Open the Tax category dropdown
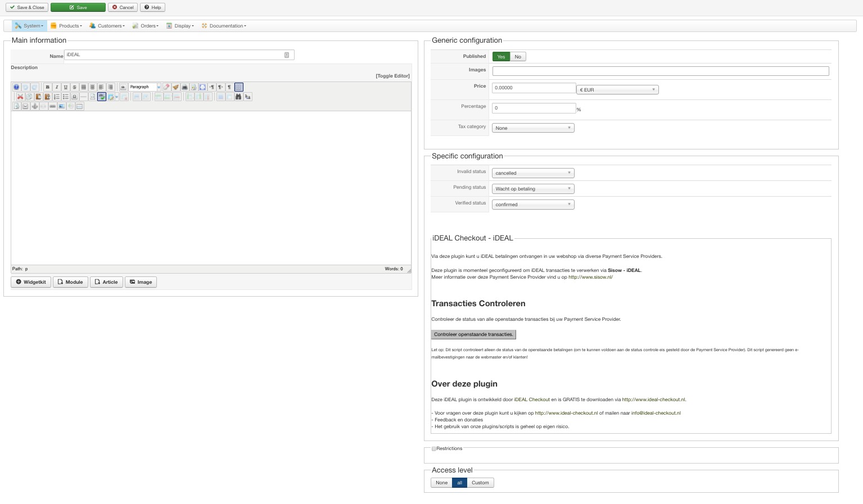 [533, 128]
